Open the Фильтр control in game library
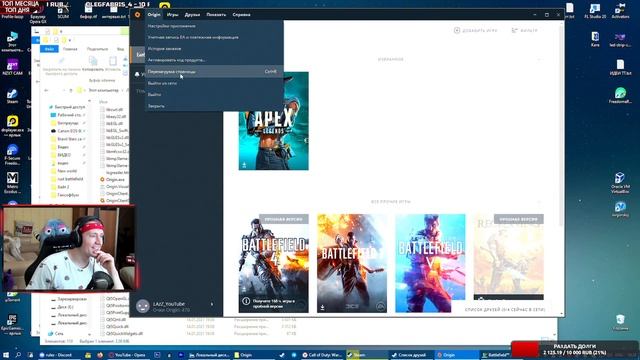 point(525,31)
